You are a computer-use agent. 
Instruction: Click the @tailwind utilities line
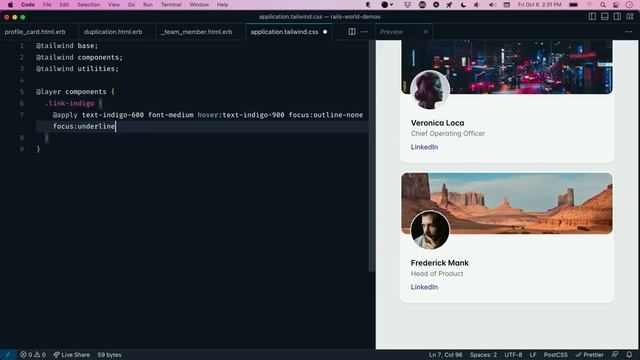(x=77, y=69)
